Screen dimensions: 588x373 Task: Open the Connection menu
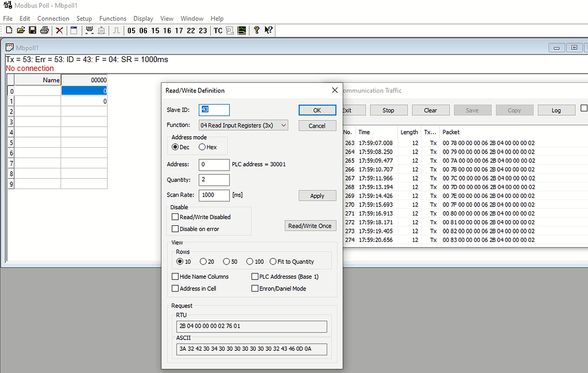pyautogui.click(x=53, y=18)
